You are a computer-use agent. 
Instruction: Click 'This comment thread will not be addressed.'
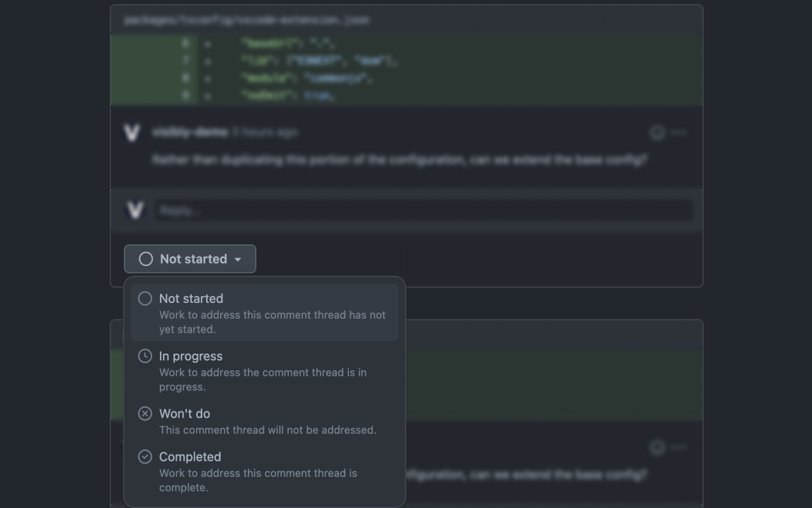[x=268, y=430]
